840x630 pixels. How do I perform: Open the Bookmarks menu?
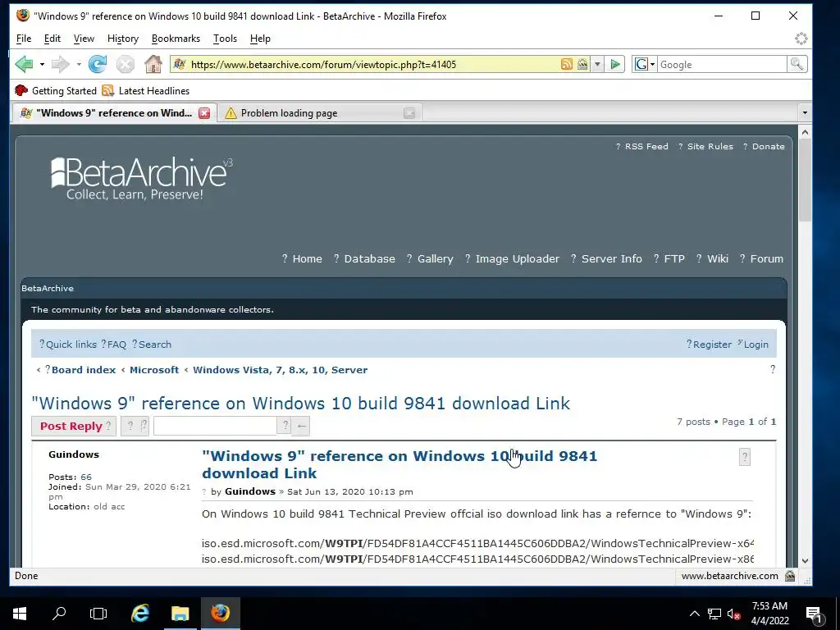(x=176, y=39)
